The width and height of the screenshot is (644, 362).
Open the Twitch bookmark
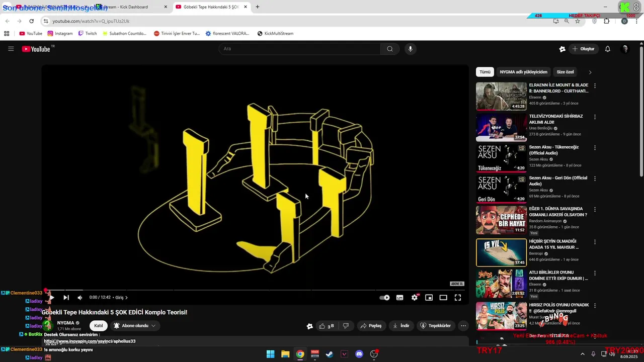(87, 34)
